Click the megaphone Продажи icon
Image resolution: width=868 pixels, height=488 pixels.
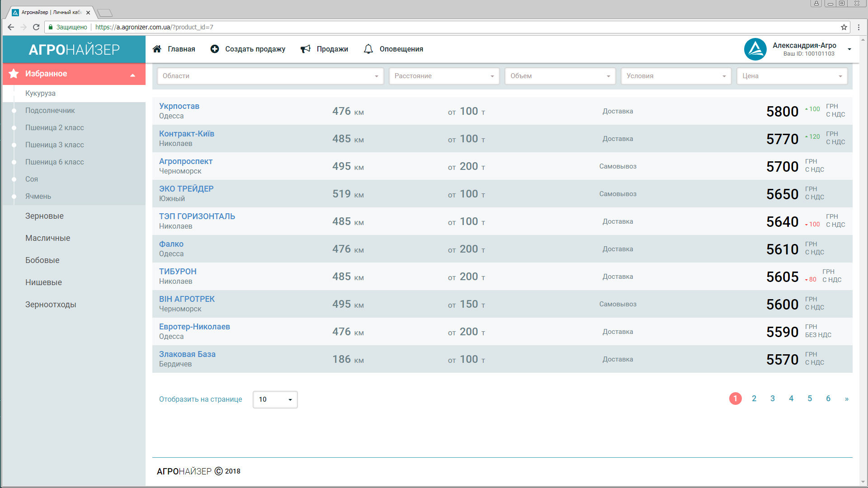click(306, 49)
